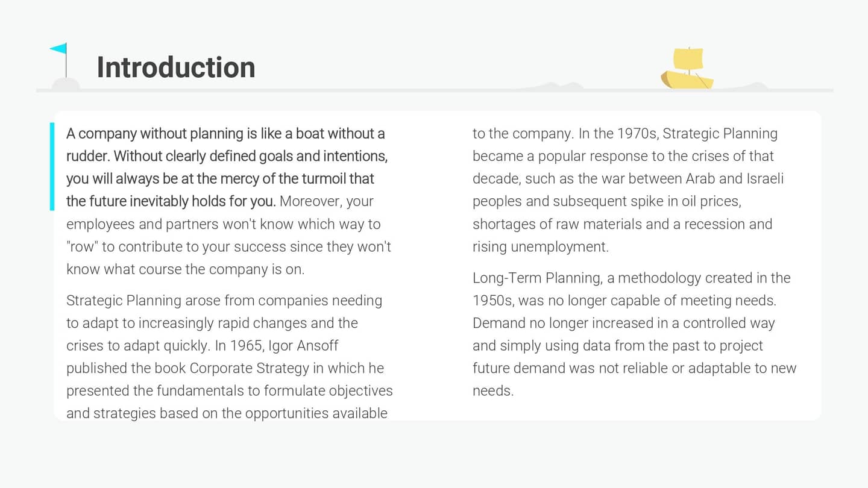Viewport: 868px width, 488px height.
Task: Click the yellow sailboat illustration
Action: click(x=687, y=70)
